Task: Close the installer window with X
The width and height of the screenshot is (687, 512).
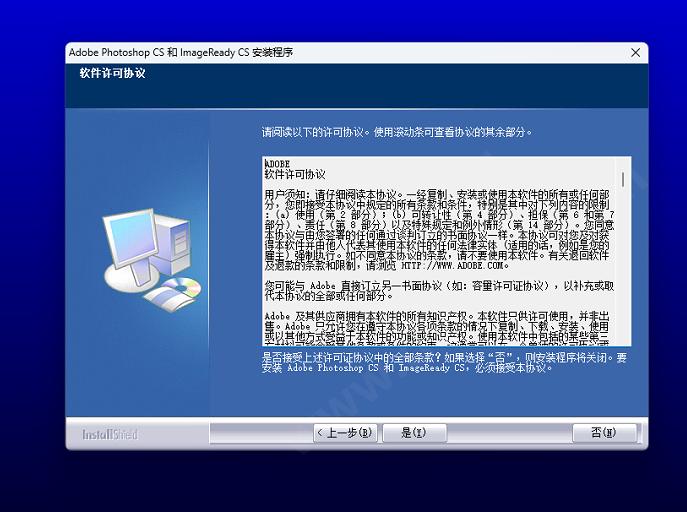Action: (635, 53)
